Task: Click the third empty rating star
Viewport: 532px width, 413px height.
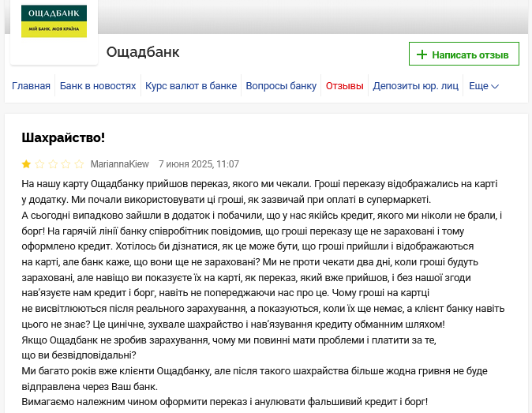Action: [x=53, y=164]
